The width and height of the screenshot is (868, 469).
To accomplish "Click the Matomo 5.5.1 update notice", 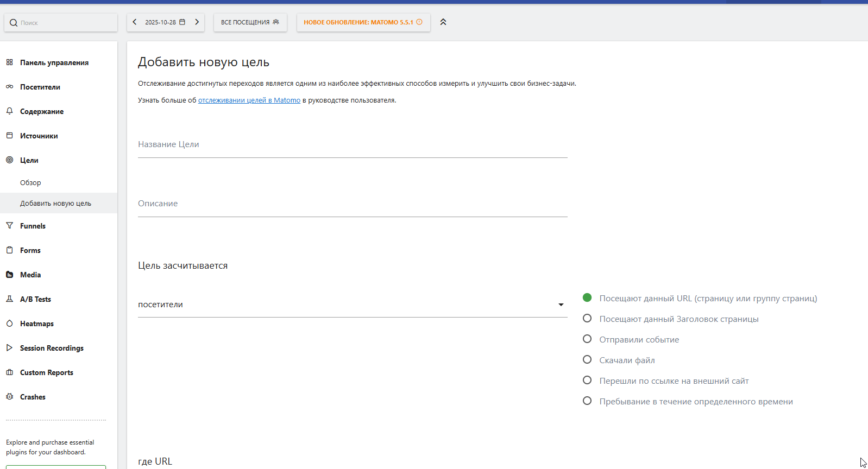I will coord(363,22).
